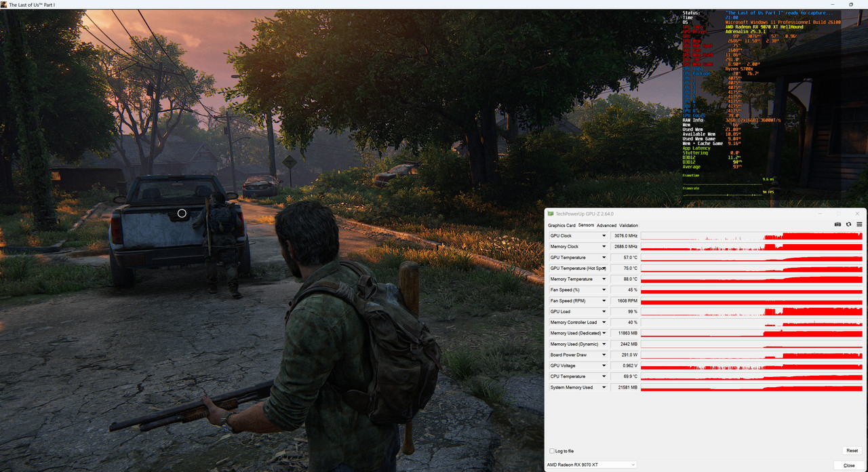Open the Memory Used (Dynamic) dropdown

point(604,344)
